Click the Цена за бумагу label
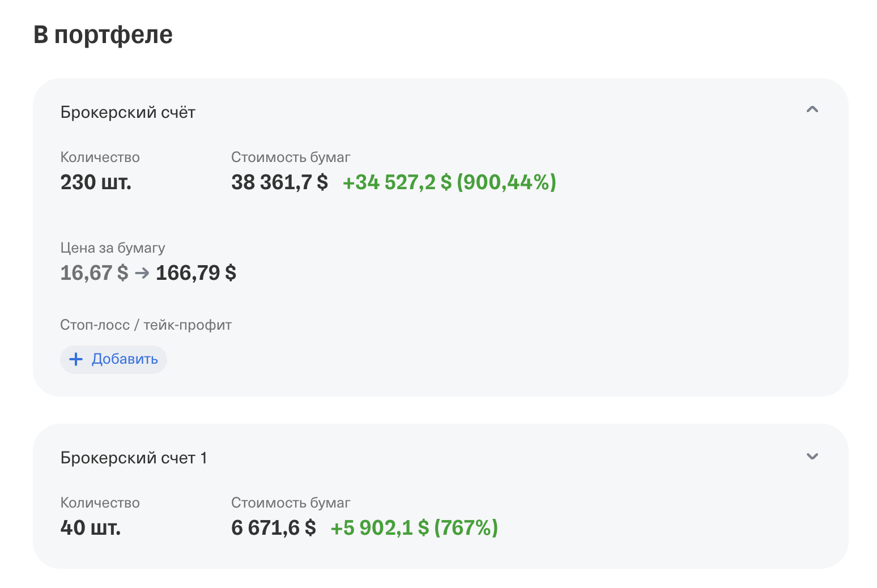This screenshot has width=877, height=588. point(113,248)
